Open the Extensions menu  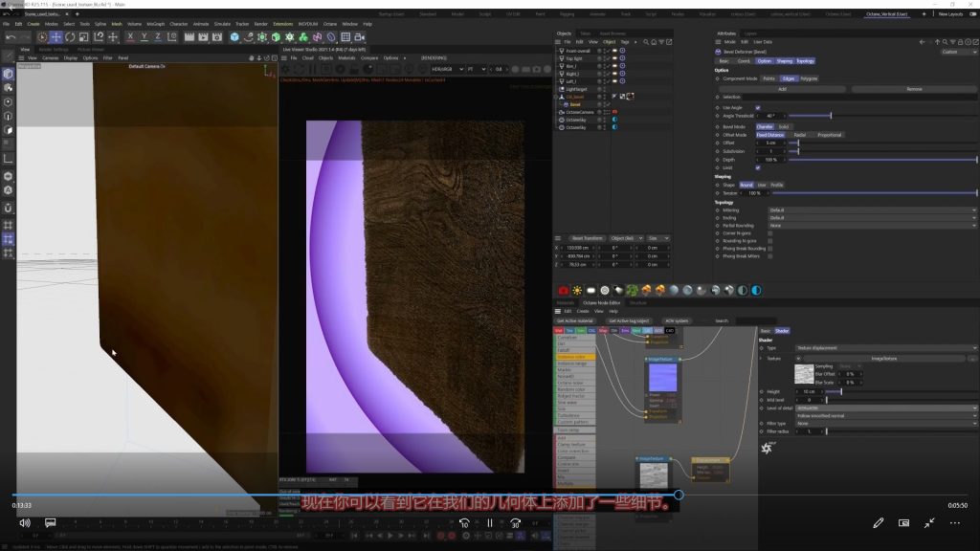pos(283,23)
